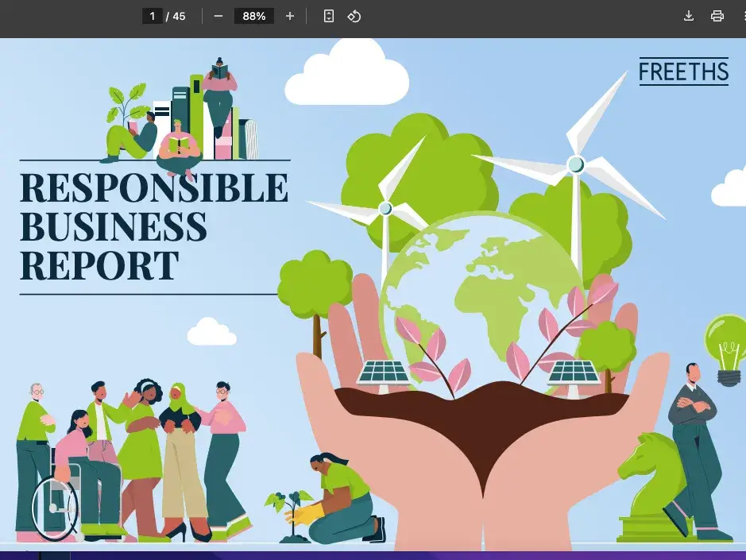Image resolution: width=746 pixels, height=560 pixels.
Task: Click the zoom out minus button
Action: [x=218, y=16]
